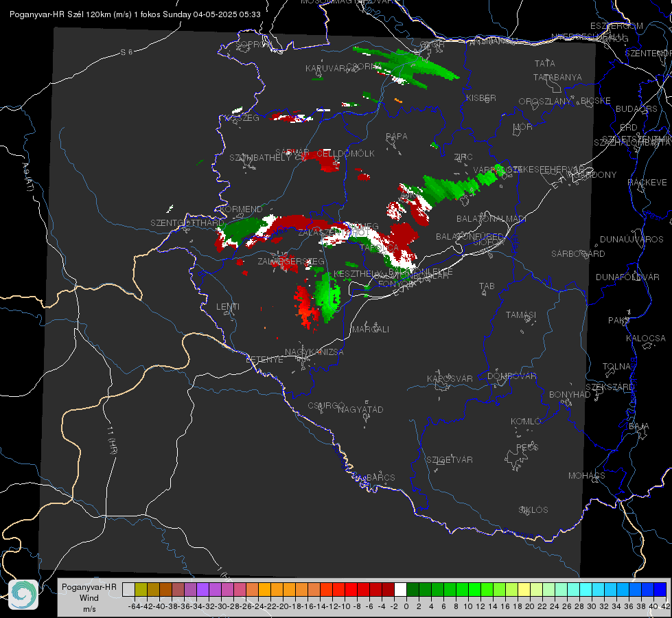Viewport: 672px width, 618px height.
Task: Click the NAGYATÁD city label
Action: coord(360,409)
